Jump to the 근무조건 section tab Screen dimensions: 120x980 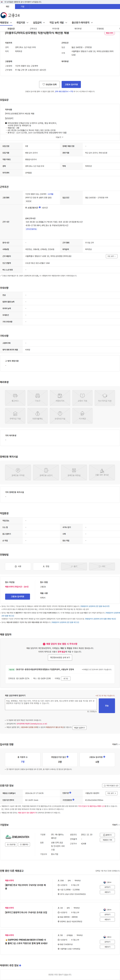coord(33,28)
